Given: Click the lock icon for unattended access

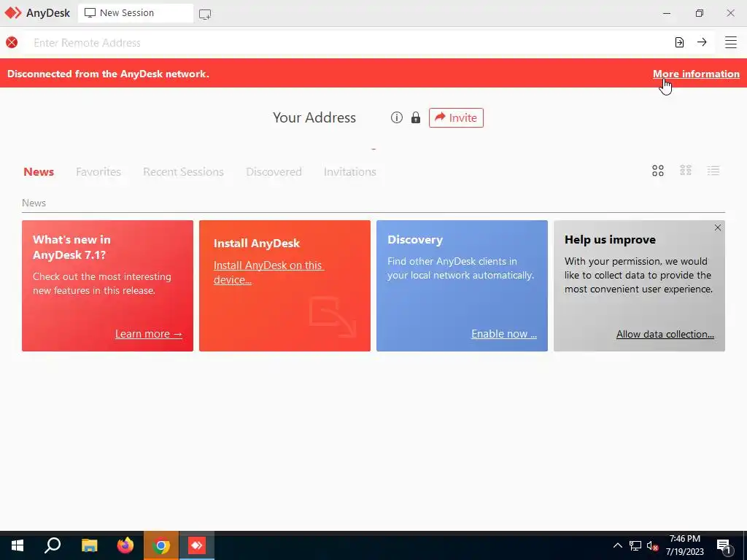Looking at the screenshot, I should [415, 117].
